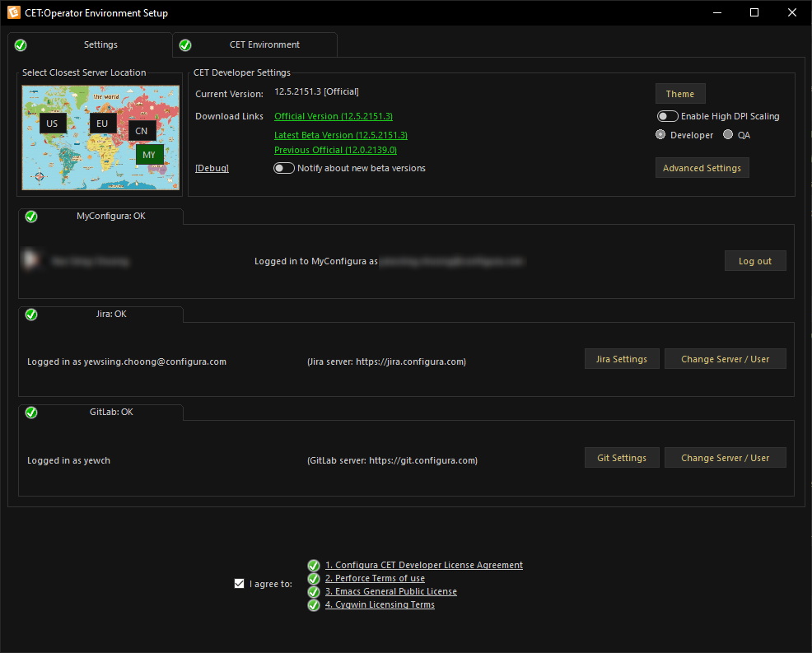Open Git Settings
Image resolution: width=812 pixels, height=653 pixels.
(622, 458)
